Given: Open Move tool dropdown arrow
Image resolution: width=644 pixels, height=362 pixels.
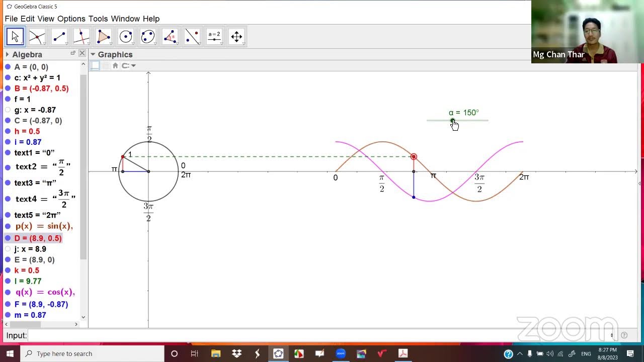Looking at the screenshot, I should 23,44.
